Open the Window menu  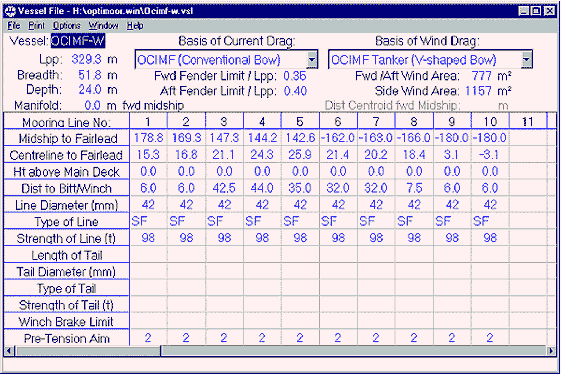tap(103, 26)
